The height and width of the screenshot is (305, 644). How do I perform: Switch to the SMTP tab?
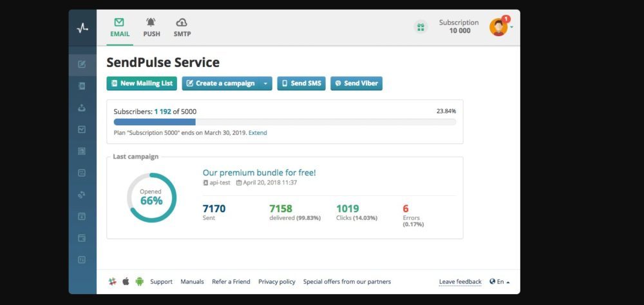coord(182,28)
